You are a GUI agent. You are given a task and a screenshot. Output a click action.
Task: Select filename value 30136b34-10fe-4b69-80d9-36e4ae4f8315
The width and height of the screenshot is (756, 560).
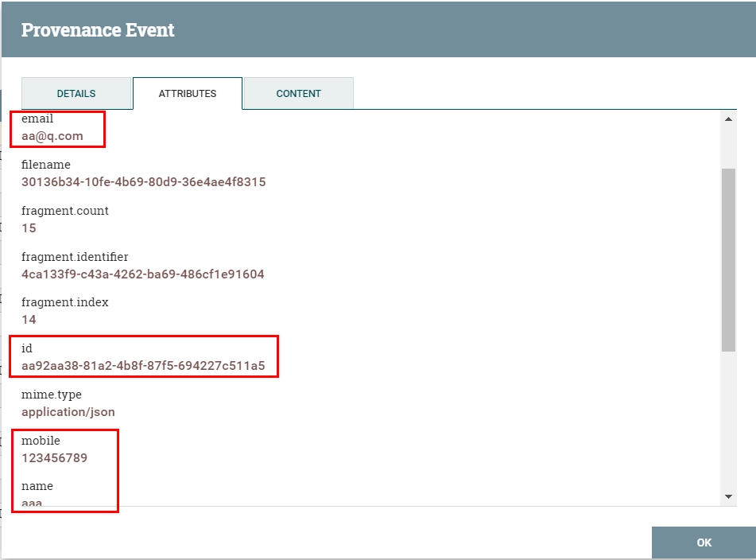144,182
